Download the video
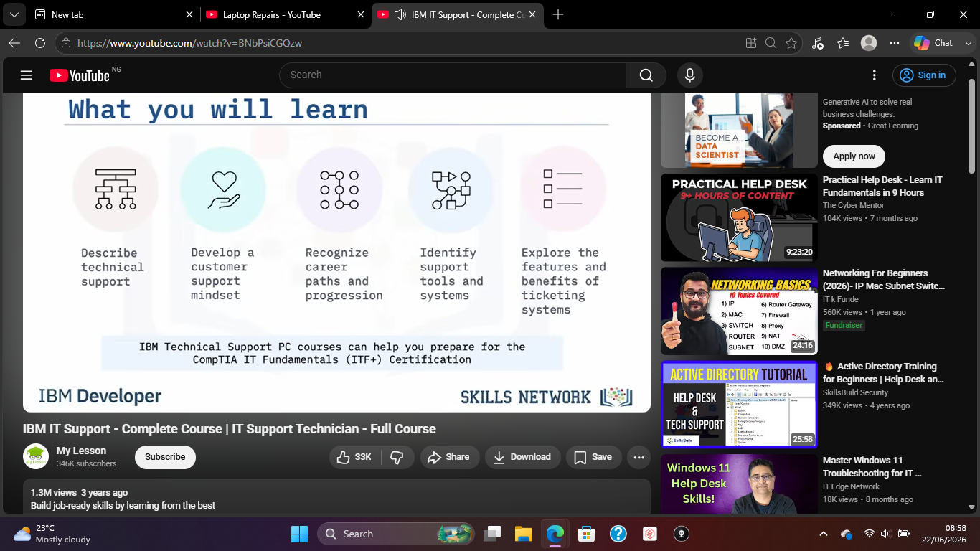 (x=522, y=457)
